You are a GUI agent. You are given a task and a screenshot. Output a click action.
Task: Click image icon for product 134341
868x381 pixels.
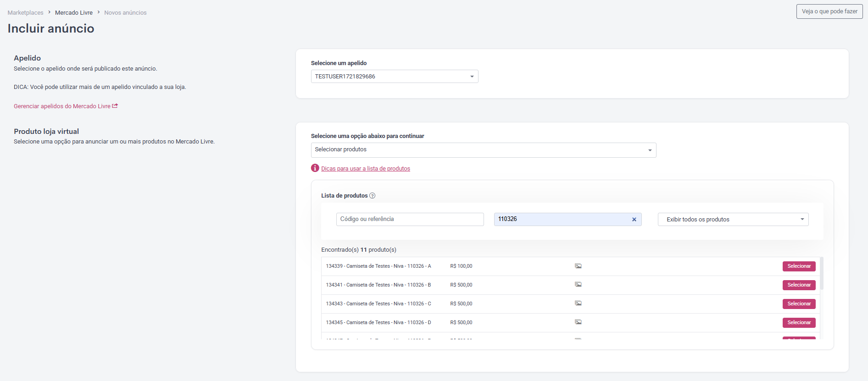click(x=578, y=284)
